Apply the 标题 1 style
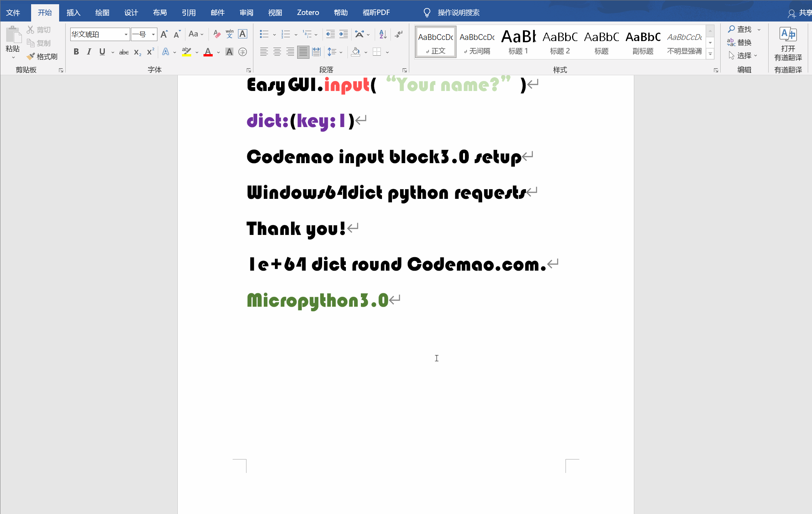The image size is (812, 514). (x=518, y=42)
